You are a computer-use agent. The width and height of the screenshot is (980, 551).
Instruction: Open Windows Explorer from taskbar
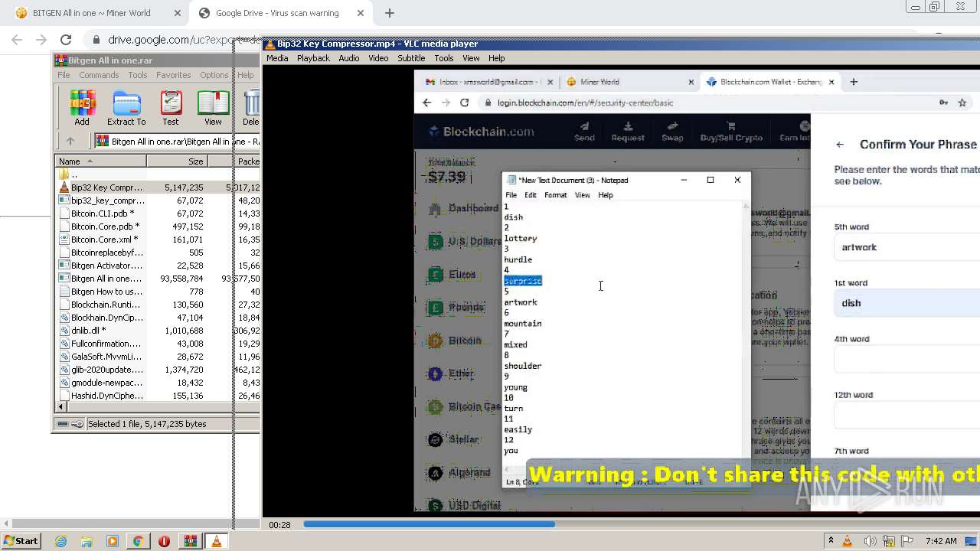coord(87,541)
